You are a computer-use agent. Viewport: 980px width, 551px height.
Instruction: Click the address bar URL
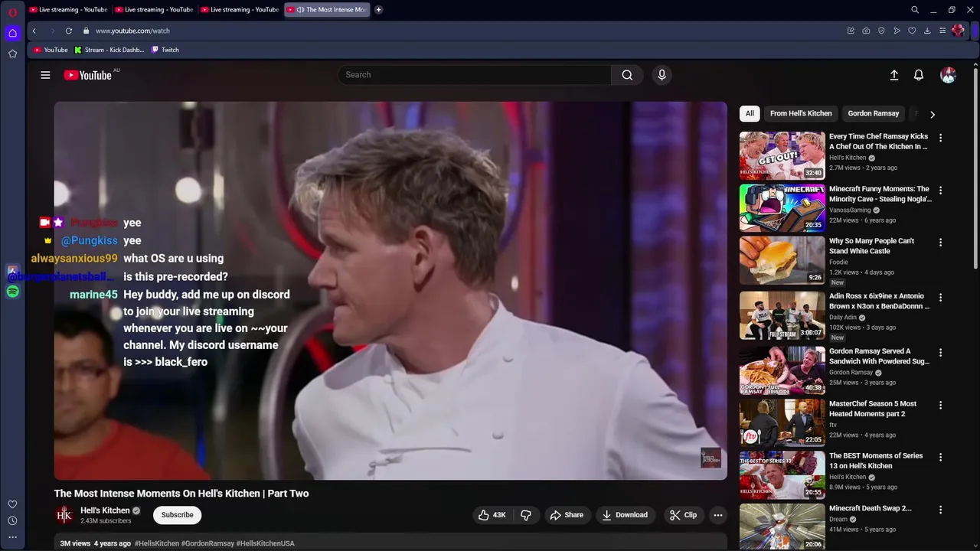(x=132, y=31)
